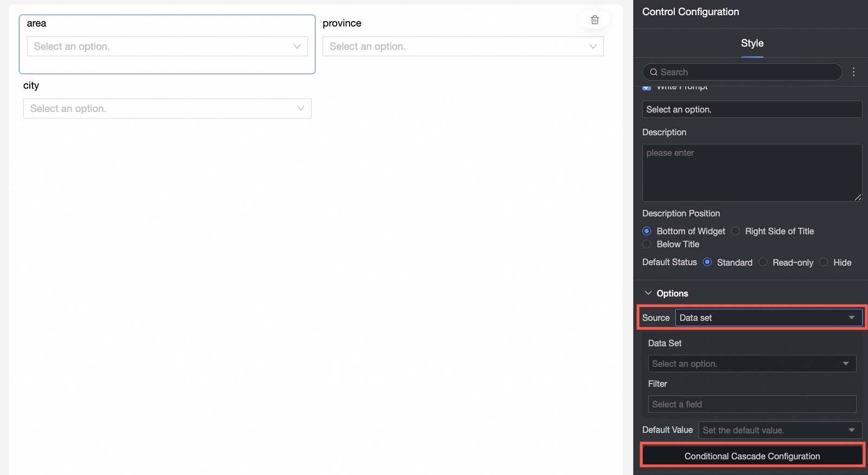868x475 pixels.
Task: Click the area widget label
Action: pos(36,23)
